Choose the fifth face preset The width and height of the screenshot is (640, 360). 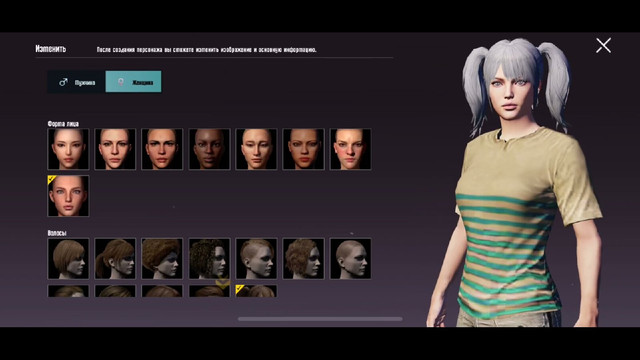[x=256, y=149]
